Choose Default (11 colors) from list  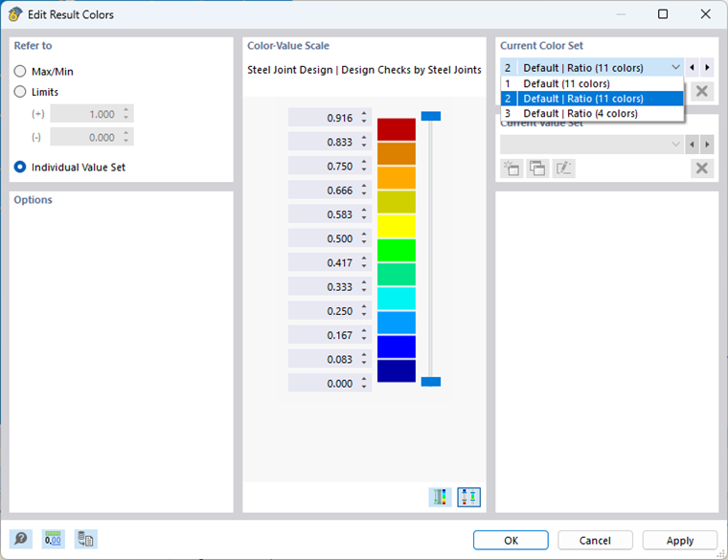coord(592,83)
